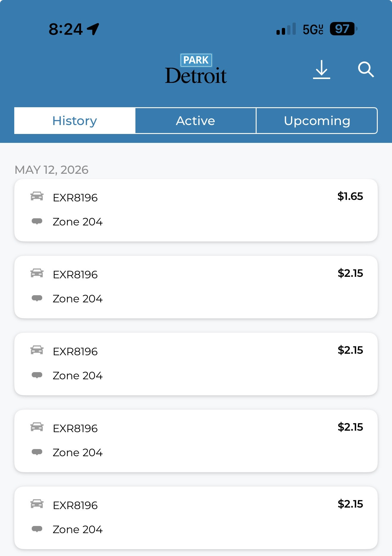Open the second history card from top

click(196, 287)
